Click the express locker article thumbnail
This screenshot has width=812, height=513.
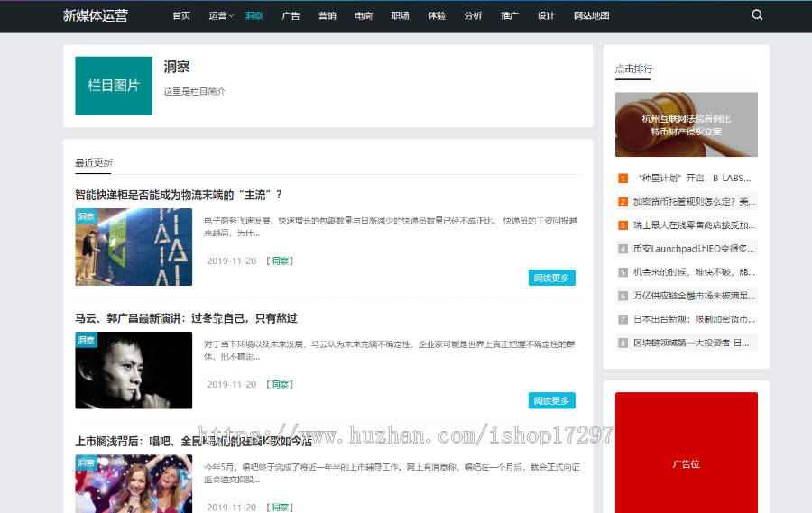pos(134,247)
